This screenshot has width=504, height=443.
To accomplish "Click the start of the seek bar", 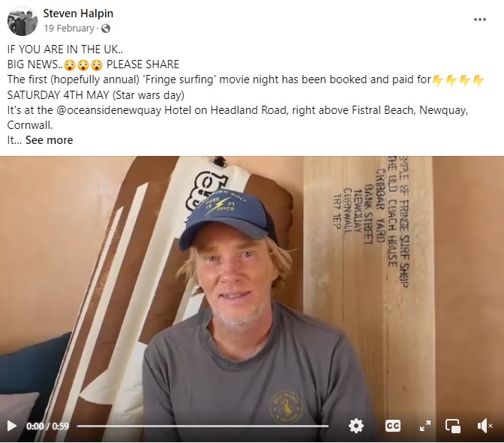I will click(x=77, y=426).
